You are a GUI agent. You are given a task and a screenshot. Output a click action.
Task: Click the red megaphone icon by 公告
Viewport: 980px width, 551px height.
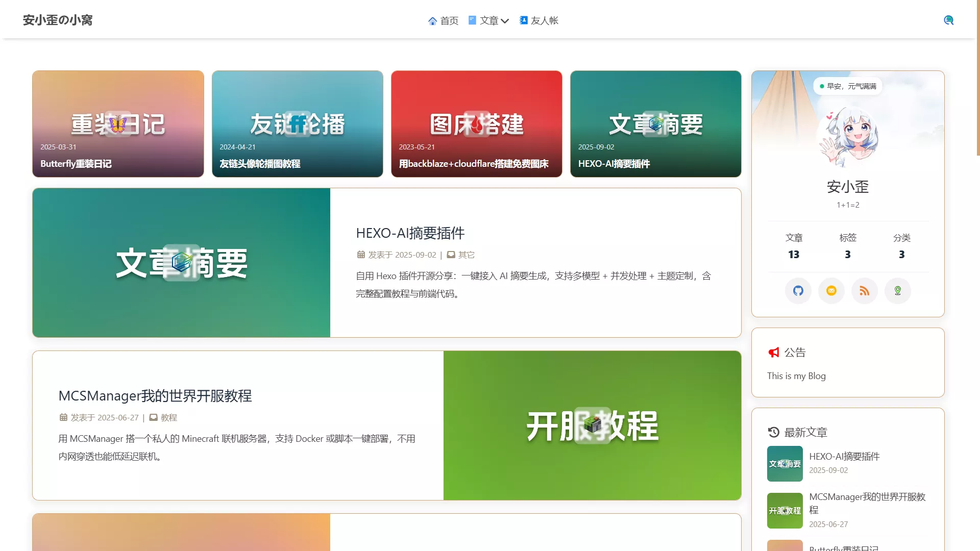(x=774, y=353)
